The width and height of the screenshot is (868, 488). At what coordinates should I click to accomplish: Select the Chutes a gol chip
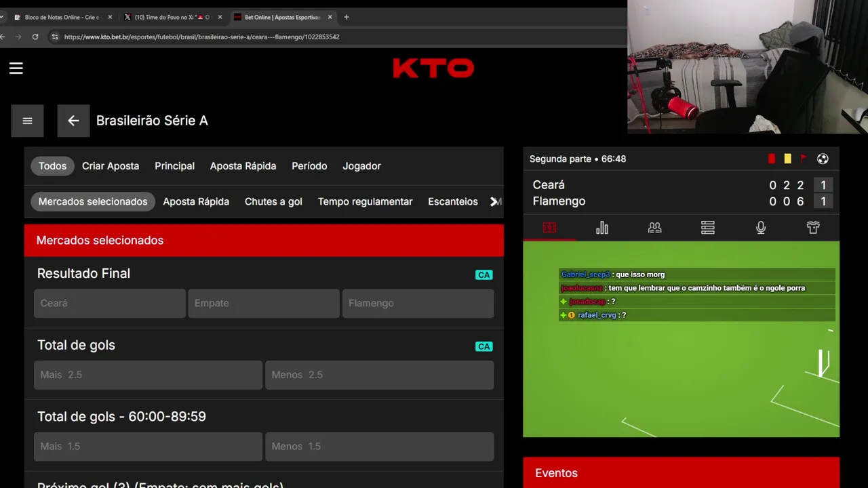[273, 201]
